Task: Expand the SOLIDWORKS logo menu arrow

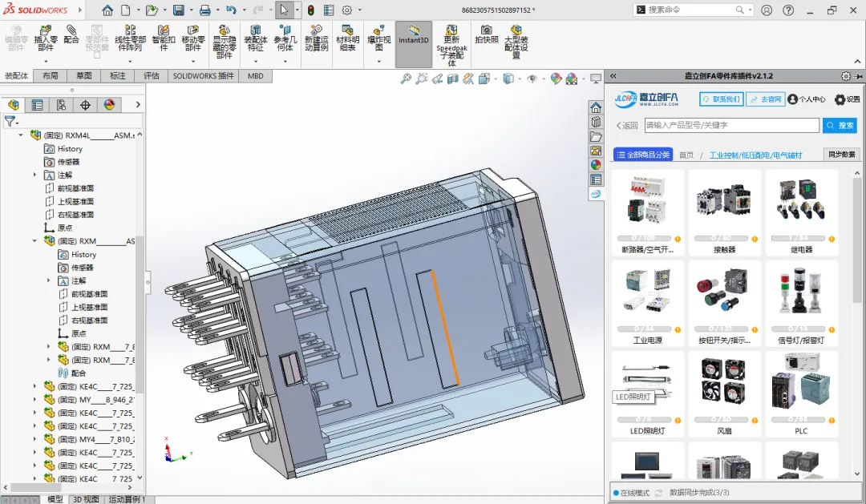Action: (81, 10)
